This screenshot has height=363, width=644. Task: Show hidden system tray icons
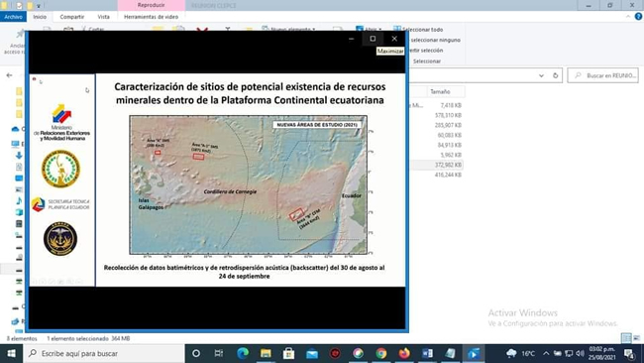(x=546, y=353)
